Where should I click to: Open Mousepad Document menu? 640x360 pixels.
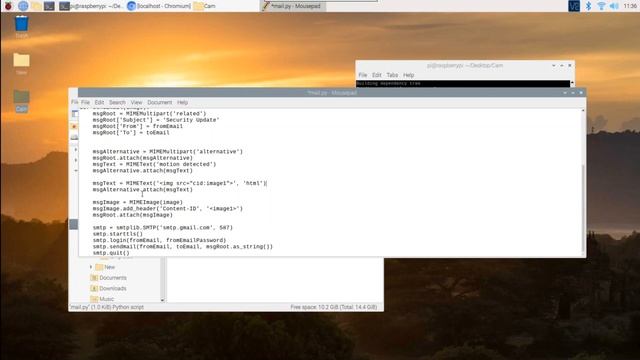pos(160,102)
